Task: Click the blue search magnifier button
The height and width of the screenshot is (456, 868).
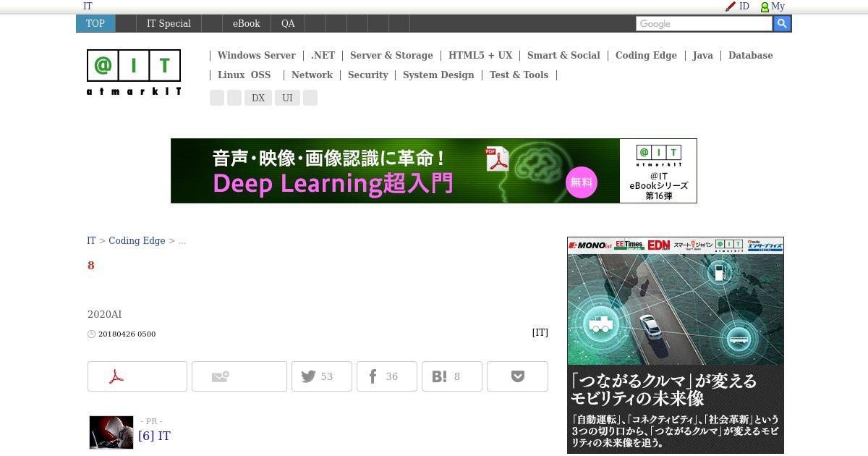Action: (x=782, y=24)
